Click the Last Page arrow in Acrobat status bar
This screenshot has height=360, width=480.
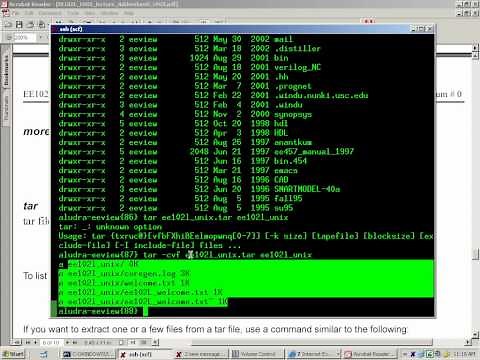coord(75,342)
